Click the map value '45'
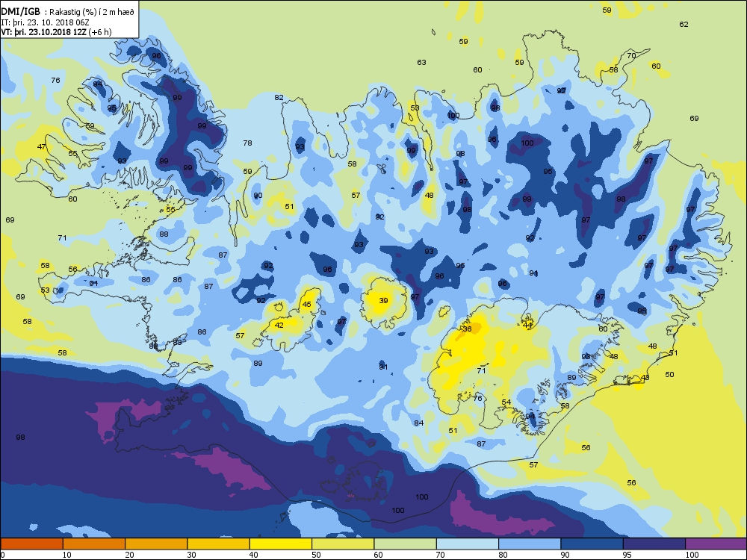The image size is (747, 560). pyautogui.click(x=307, y=305)
